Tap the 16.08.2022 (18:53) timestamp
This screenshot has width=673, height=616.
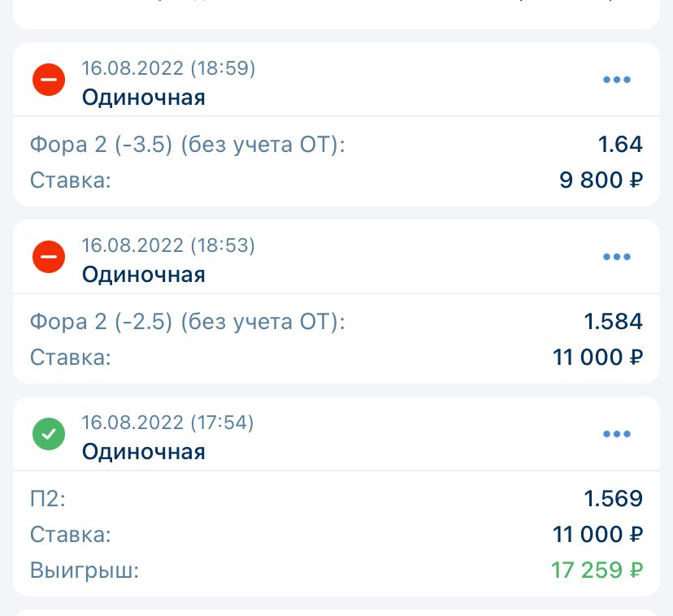(x=168, y=245)
